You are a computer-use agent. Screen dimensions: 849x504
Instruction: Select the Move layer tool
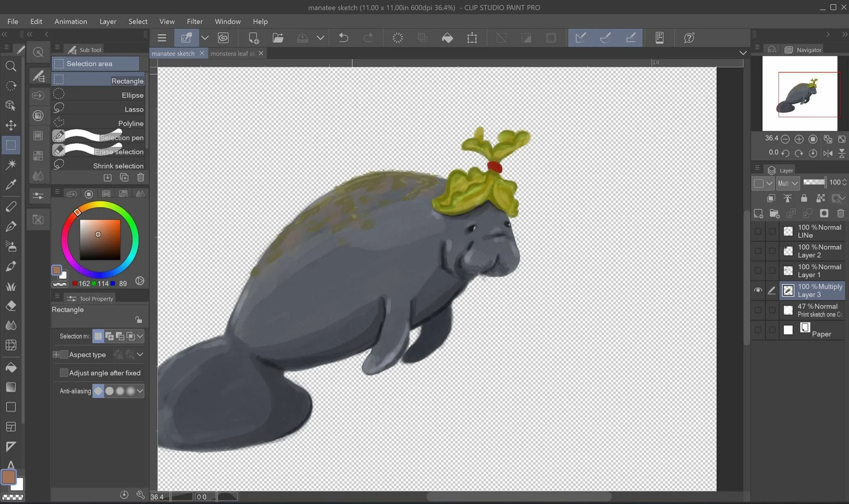click(11, 125)
